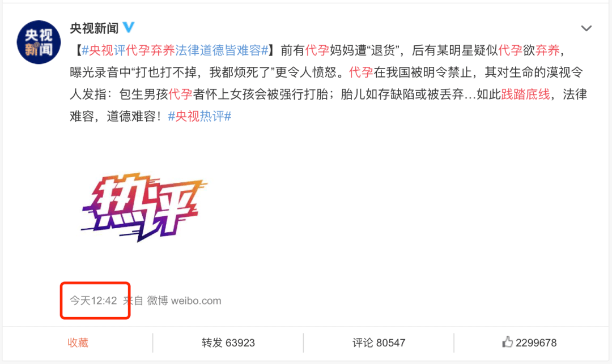
Task: Open the #央视热评# hashtag link
Action: coord(199,116)
